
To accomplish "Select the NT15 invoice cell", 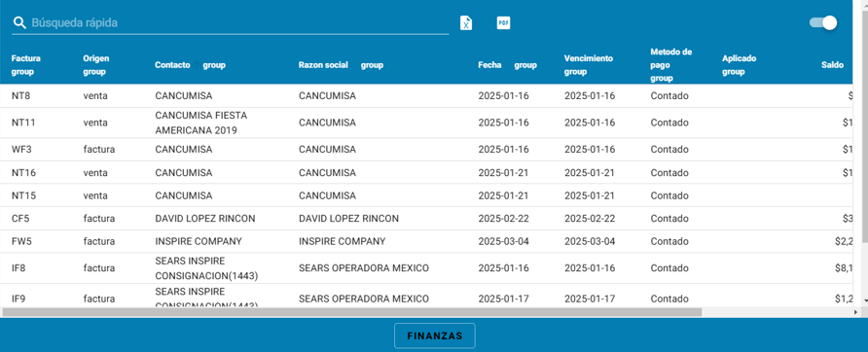I will point(23,195).
